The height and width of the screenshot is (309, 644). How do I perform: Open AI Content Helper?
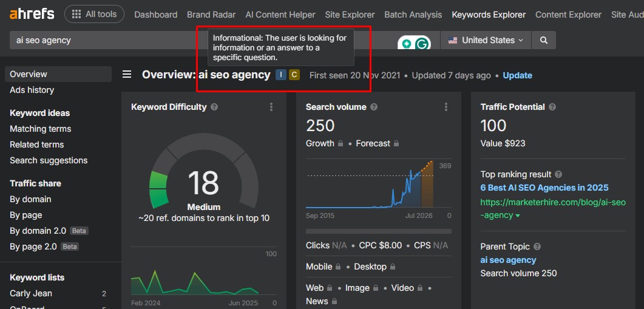pyautogui.click(x=280, y=15)
